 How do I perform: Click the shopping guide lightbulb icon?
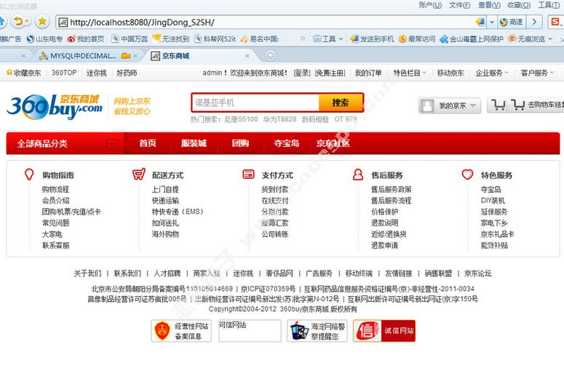pyautogui.click(x=29, y=175)
